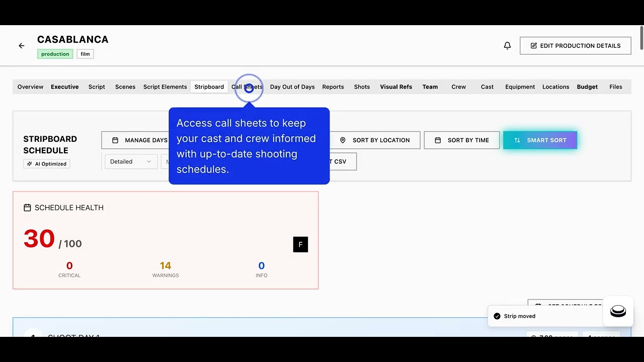Click Sort By Location button
This screenshot has height=362, width=644.
pyautogui.click(x=375, y=140)
